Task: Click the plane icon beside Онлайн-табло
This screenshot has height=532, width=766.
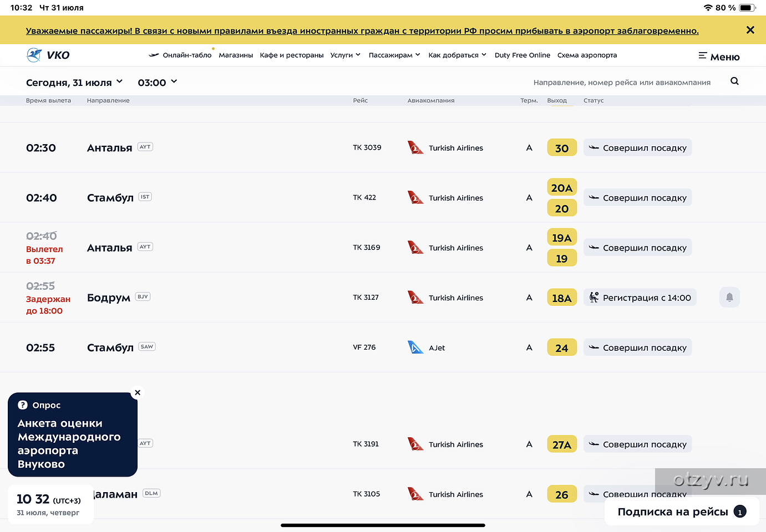Action: click(x=154, y=55)
